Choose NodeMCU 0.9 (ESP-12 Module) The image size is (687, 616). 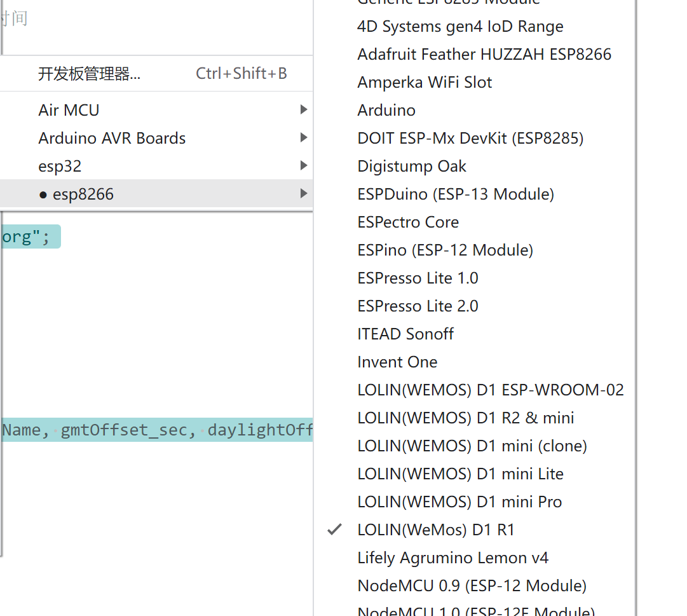(475, 585)
